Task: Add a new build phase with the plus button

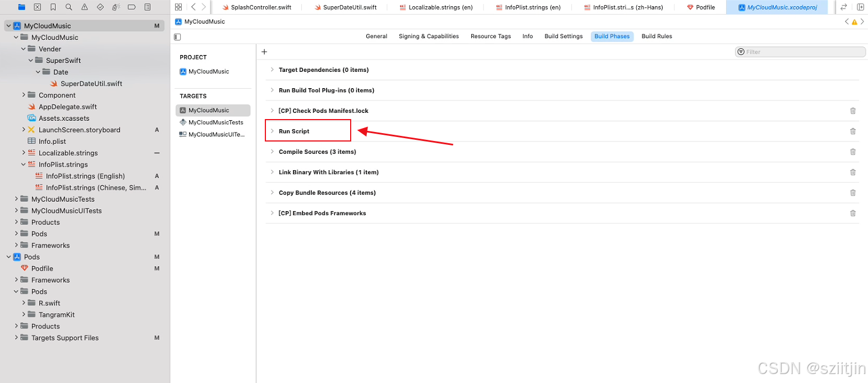Action: tap(264, 52)
